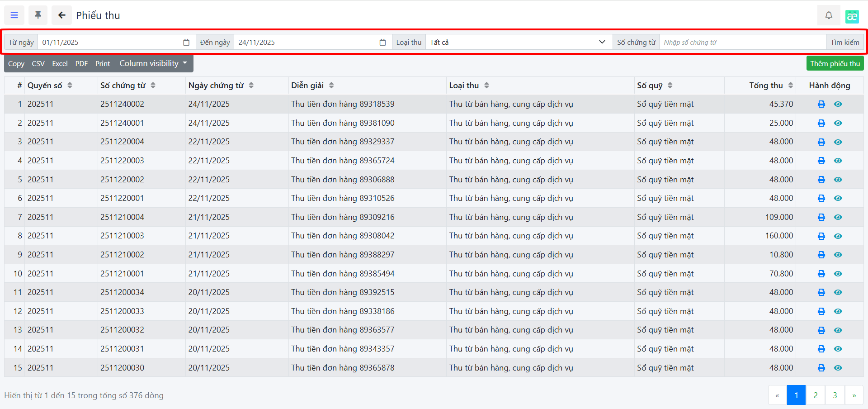
Task: Go to page 2 of results
Action: coord(815,395)
